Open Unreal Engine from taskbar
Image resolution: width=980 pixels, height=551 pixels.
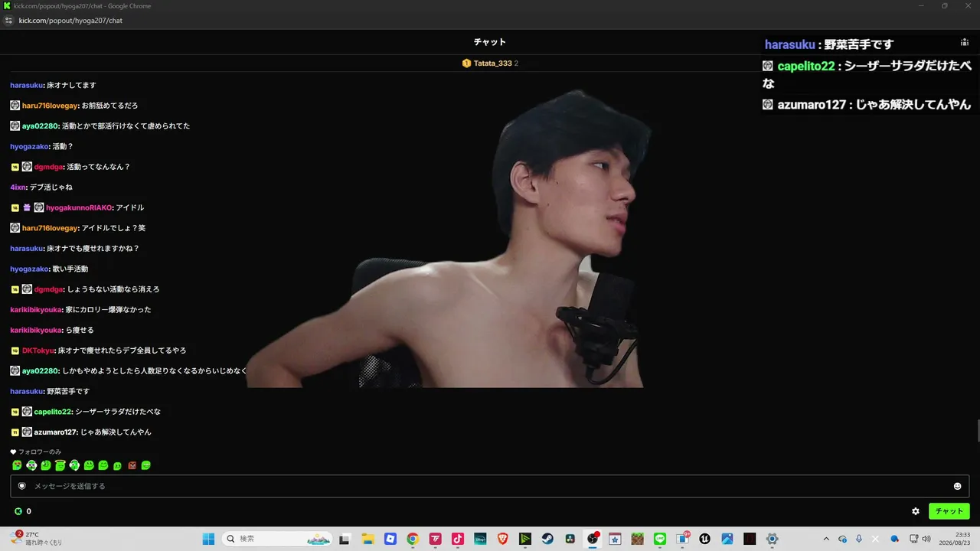704,539
